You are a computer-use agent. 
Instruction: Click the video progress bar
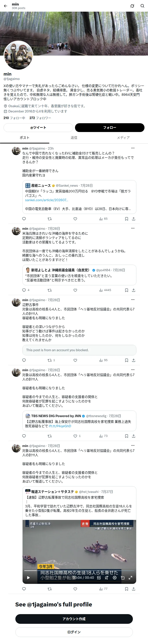pos(79,571)
